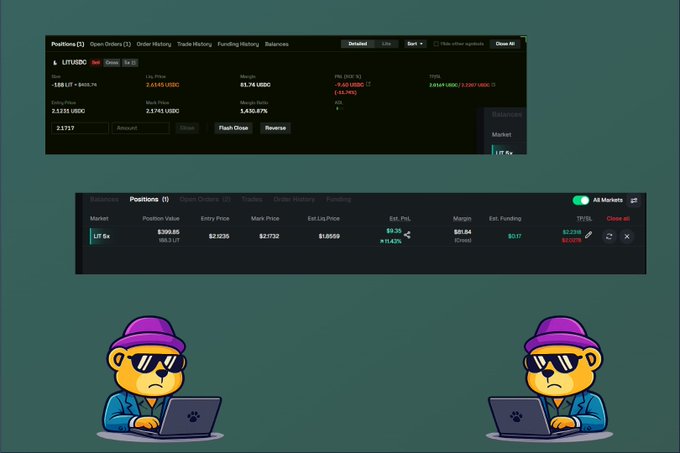Click the Close All button in top panel
Image resolution: width=680 pixels, height=453 pixels.
[505, 44]
